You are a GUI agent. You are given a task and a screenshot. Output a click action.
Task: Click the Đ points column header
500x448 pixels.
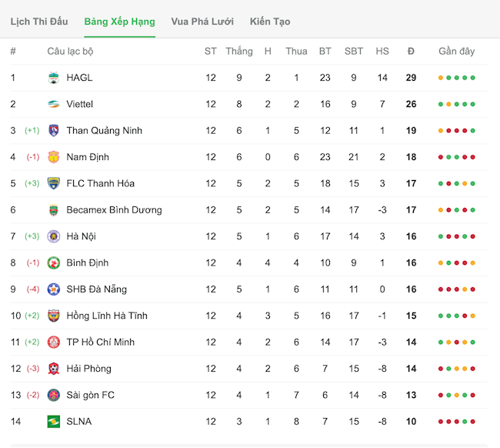[x=411, y=52]
